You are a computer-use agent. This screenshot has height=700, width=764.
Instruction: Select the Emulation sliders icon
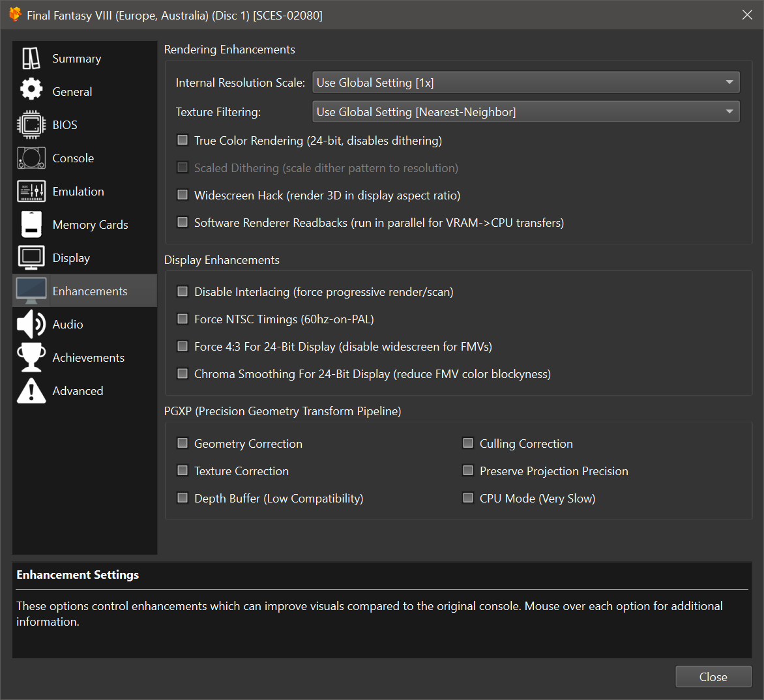pyautogui.click(x=31, y=191)
